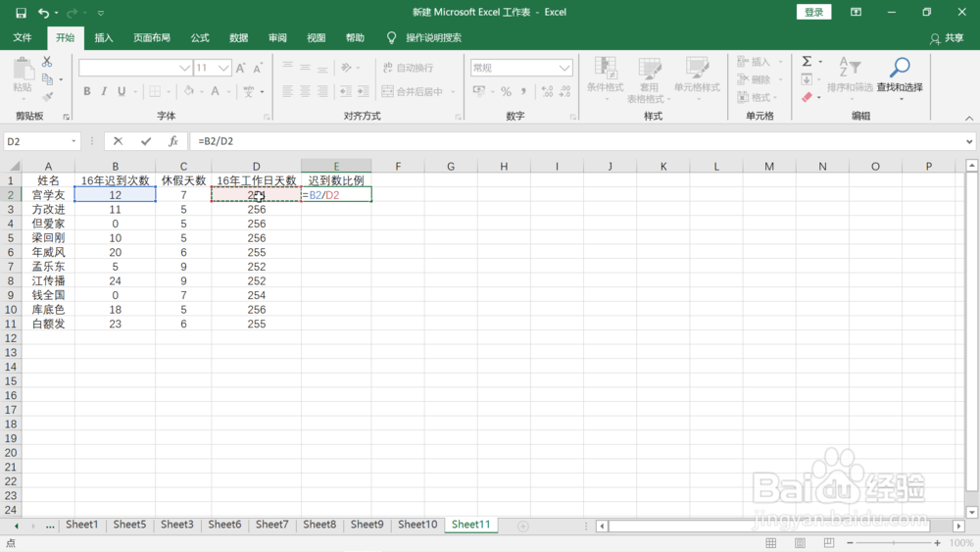Image resolution: width=980 pixels, height=552 pixels.
Task: Open the fill color bucket dropdown
Action: tap(202, 92)
